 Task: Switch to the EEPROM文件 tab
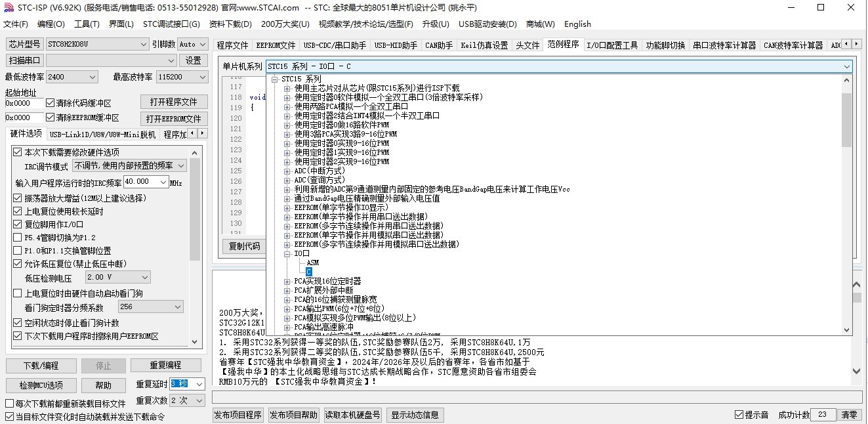pyautogui.click(x=276, y=45)
